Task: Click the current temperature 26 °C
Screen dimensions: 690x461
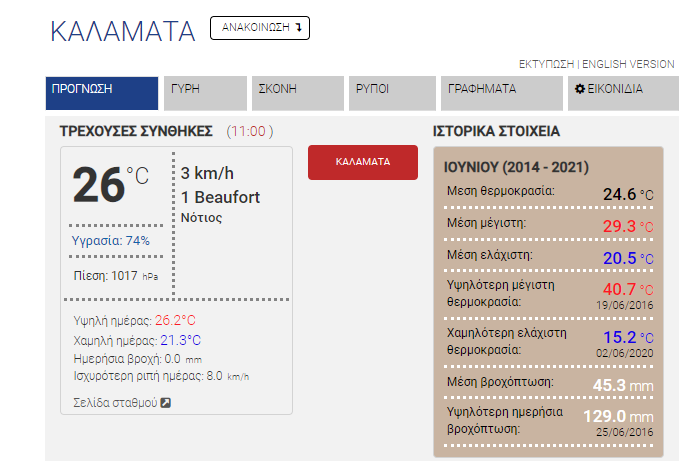Action: coord(110,185)
